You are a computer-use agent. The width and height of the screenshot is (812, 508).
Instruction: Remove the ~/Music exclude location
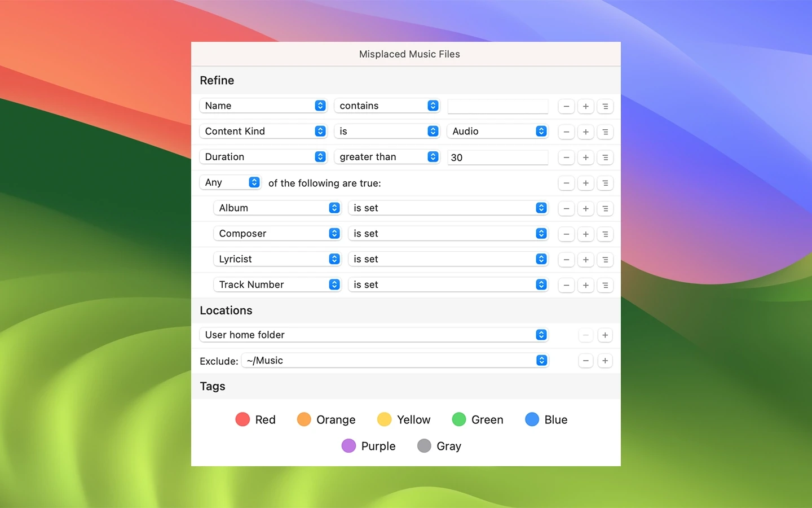click(585, 361)
